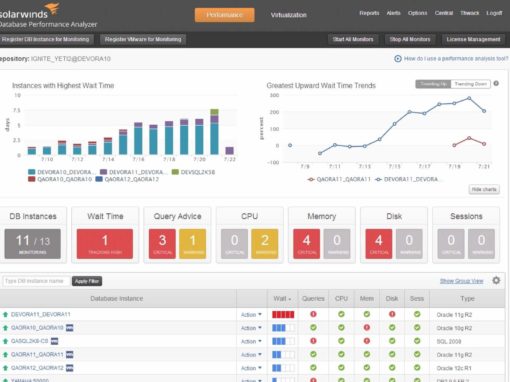510x382 pixels.
Task: Click the play icon beside the help link
Action: point(398,59)
